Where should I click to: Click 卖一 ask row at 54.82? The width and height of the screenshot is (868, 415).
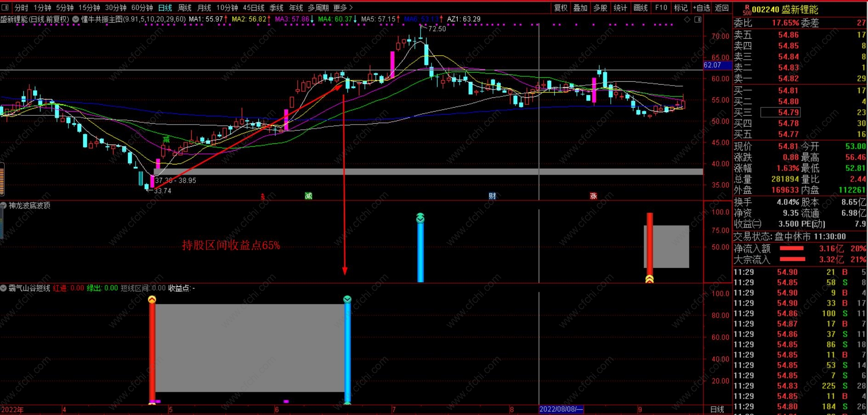pyautogui.click(x=800, y=79)
